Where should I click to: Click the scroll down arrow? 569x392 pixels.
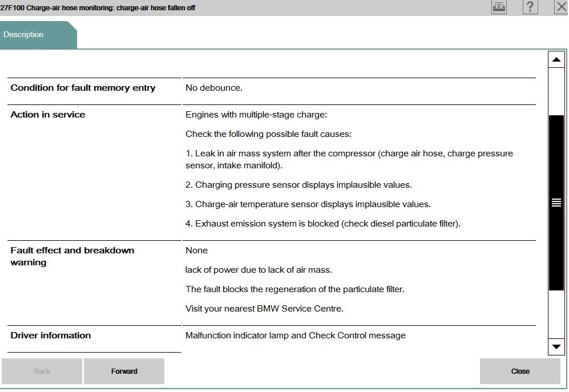[x=556, y=346]
